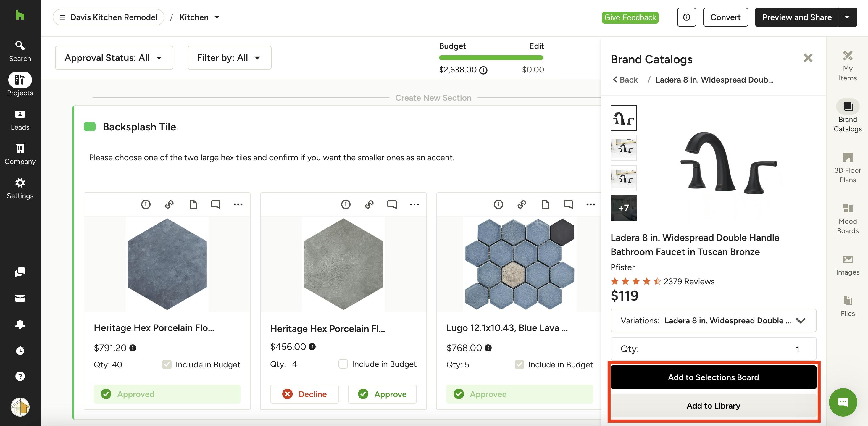Open more options on $456.00 Heritage Hex card

click(x=414, y=204)
